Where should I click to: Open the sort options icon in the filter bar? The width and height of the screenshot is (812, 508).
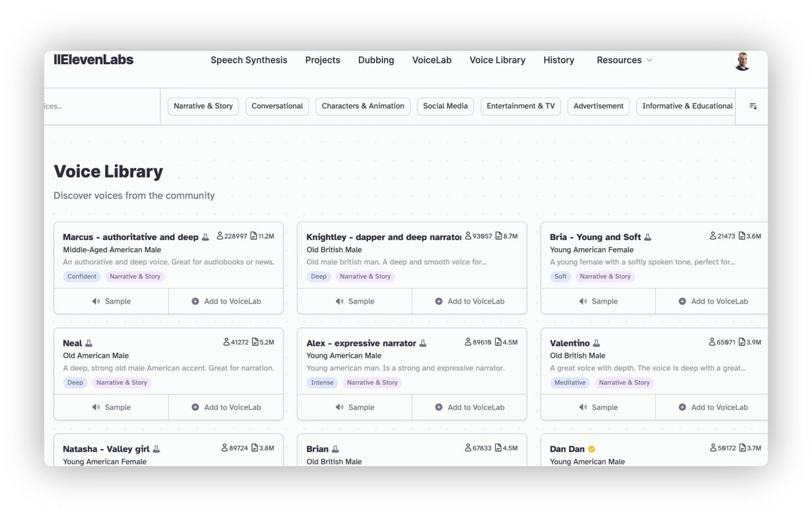pyautogui.click(x=753, y=106)
